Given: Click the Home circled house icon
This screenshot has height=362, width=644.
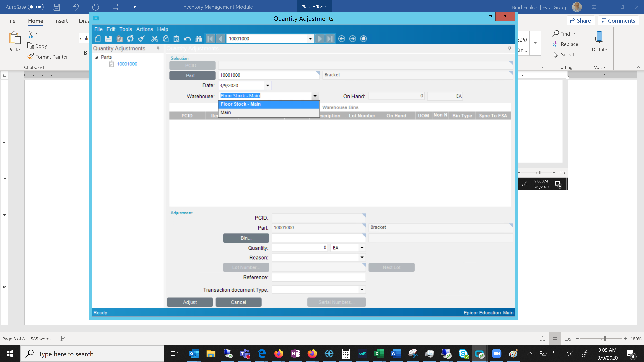Looking at the screenshot, I should (x=363, y=39).
